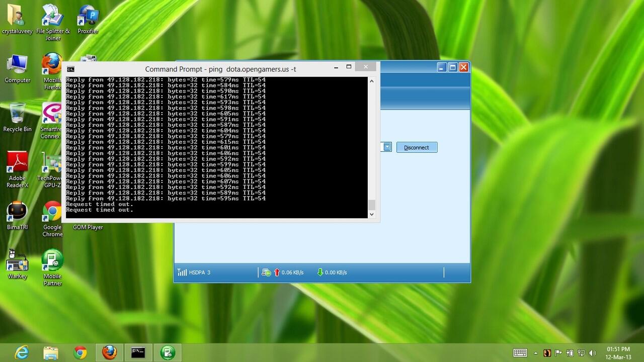Screen dimensions: 644x362
Task: Minimize the Mobile Partner window
Action: point(442,67)
